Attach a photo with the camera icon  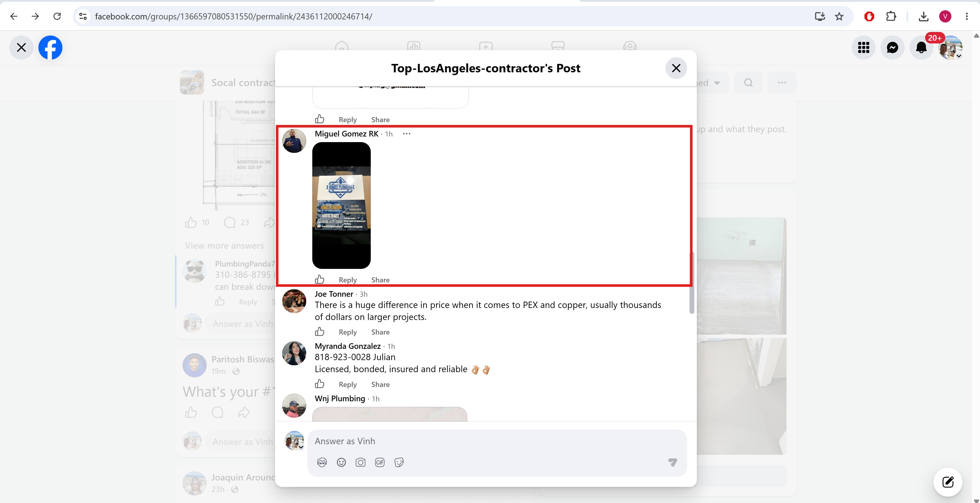(360, 462)
